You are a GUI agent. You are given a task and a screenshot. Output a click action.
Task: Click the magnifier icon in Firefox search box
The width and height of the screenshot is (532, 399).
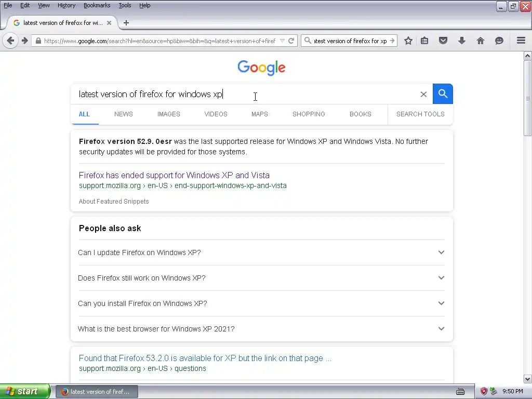pyautogui.click(x=308, y=41)
